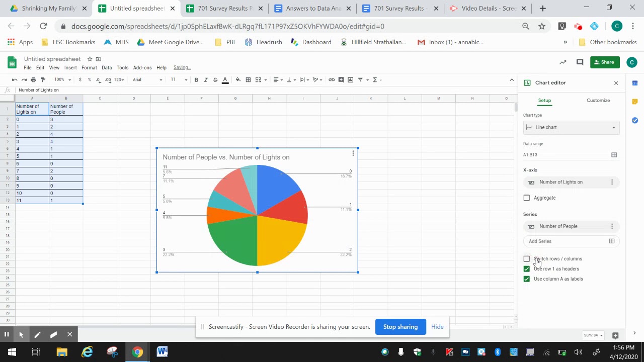The image size is (644, 362).
Task: Click the Redo icon in toolbar
Action: click(x=24, y=79)
